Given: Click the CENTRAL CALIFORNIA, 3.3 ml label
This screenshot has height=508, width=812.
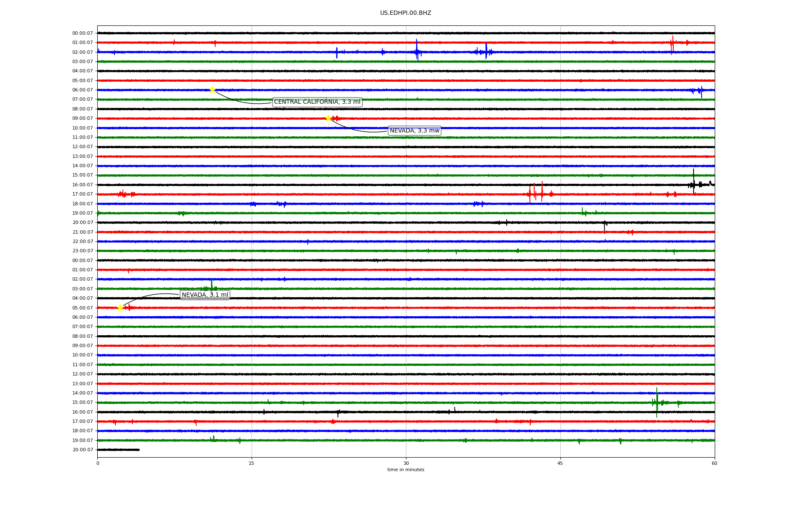Looking at the screenshot, I should (x=317, y=102).
